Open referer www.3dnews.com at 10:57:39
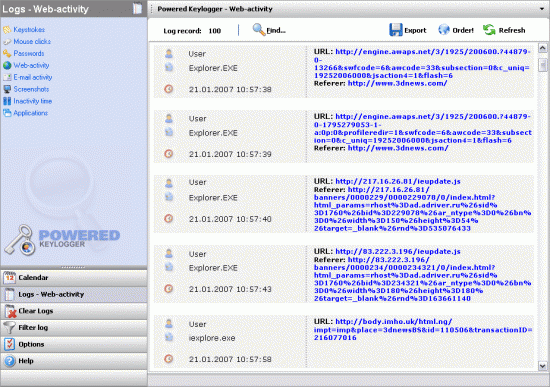 pos(398,148)
